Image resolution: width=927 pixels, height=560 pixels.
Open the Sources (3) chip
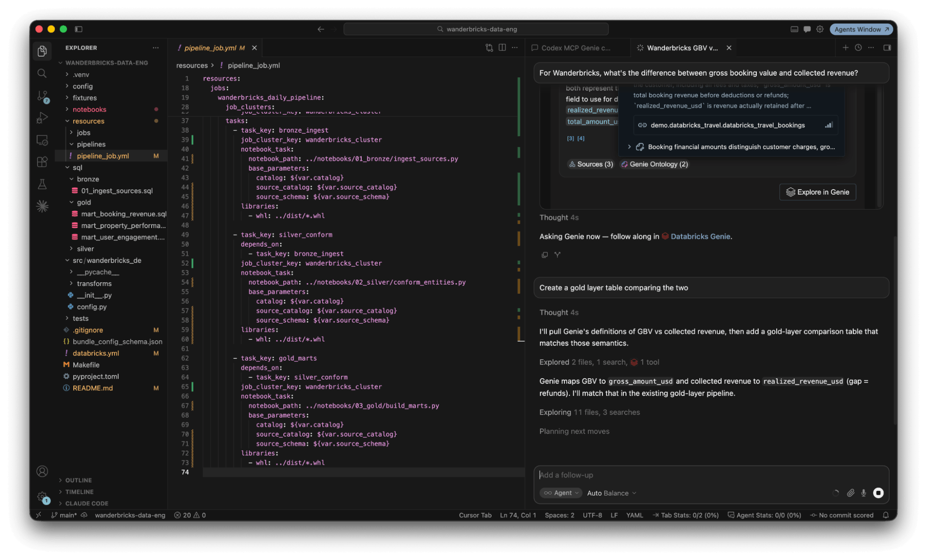tap(591, 164)
